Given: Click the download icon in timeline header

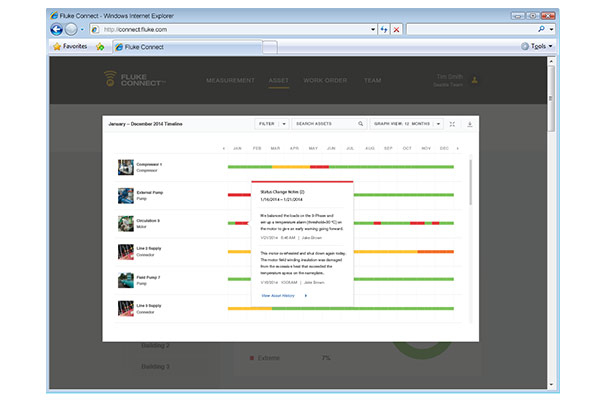Looking at the screenshot, I should point(470,124).
